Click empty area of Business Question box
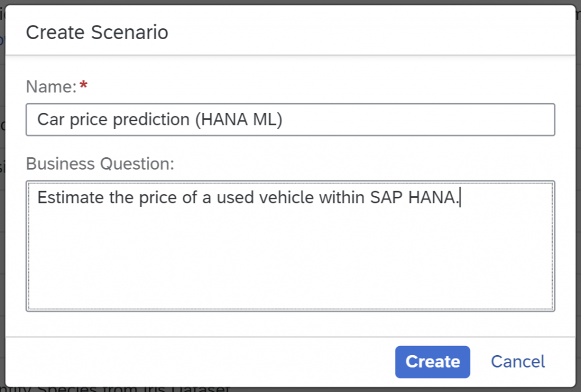Image resolution: width=581 pixels, height=392 pixels. (290, 263)
